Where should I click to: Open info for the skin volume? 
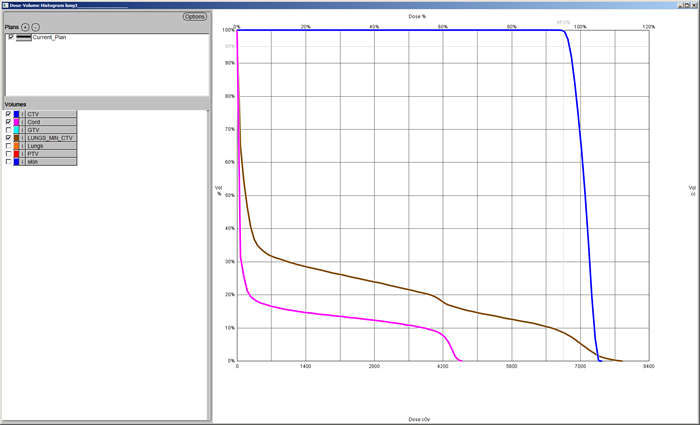click(x=23, y=162)
